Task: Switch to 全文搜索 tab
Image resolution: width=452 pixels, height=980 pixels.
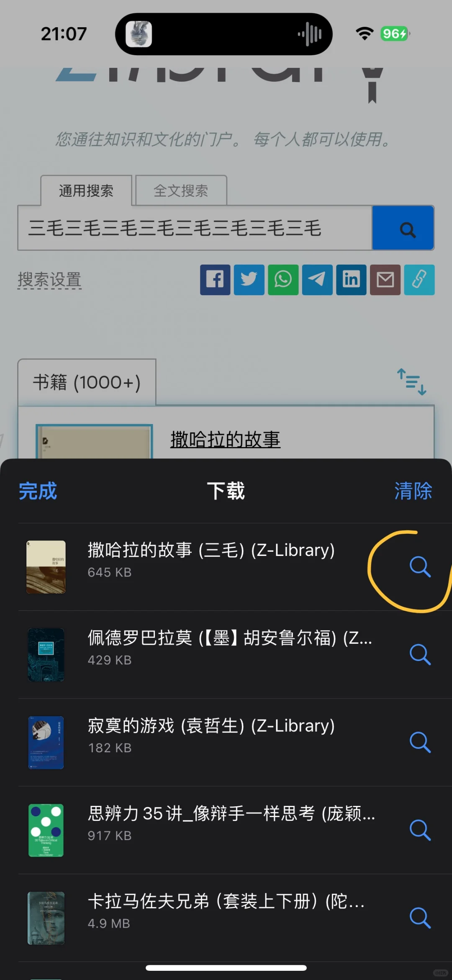Action: click(x=181, y=191)
